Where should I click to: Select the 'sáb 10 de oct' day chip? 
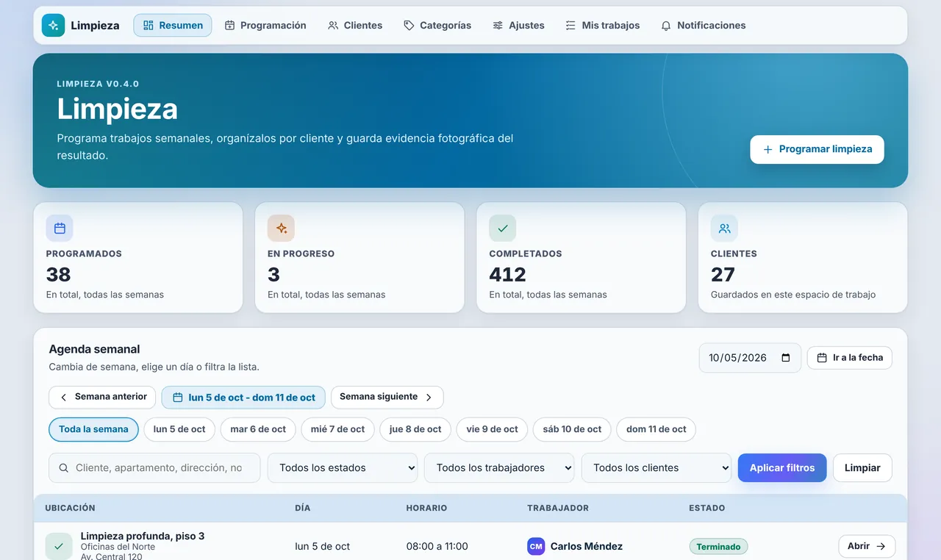pos(572,429)
